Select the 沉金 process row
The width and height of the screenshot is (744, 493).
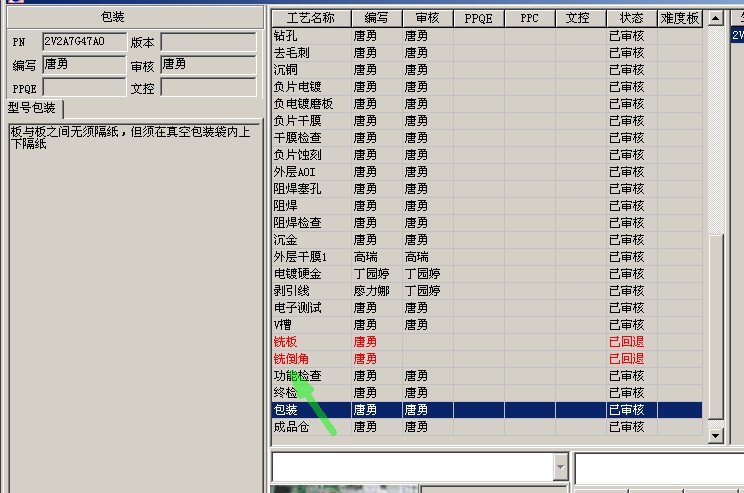click(x=487, y=240)
